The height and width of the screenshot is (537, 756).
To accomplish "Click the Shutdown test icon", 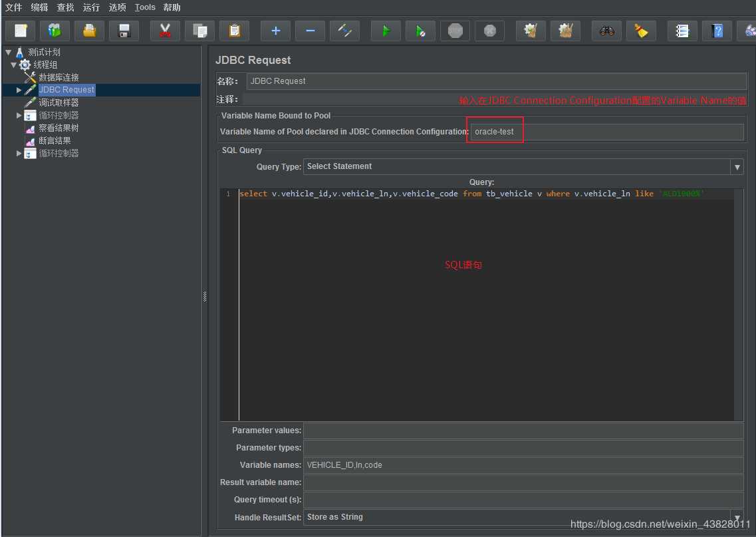I will click(x=490, y=31).
